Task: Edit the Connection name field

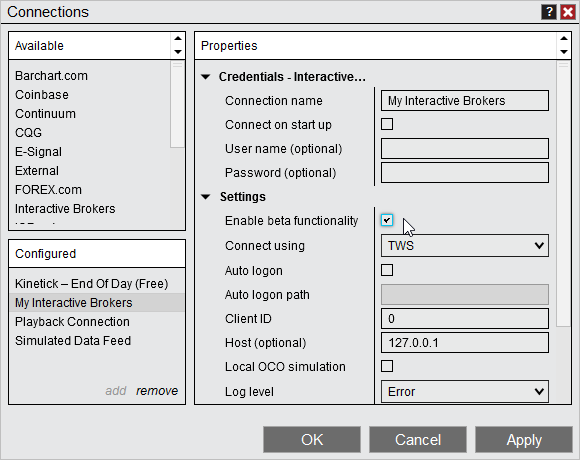Action: coord(465,101)
